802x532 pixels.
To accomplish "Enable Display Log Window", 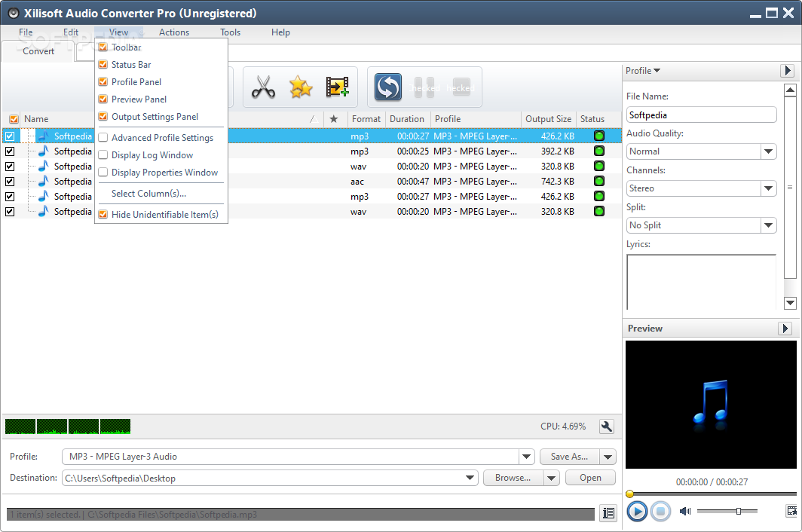I will (x=103, y=155).
